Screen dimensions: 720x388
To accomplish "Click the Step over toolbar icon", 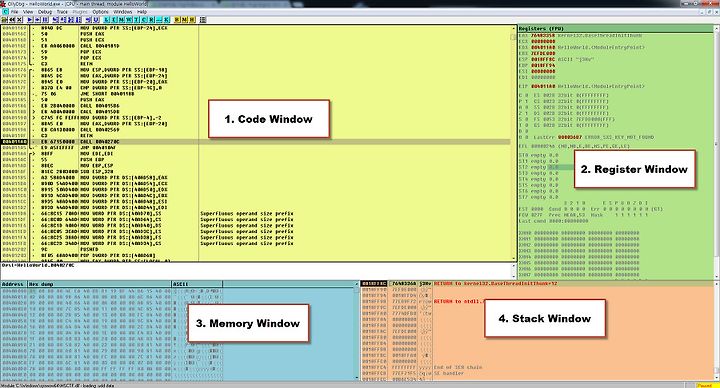I will pos(62,20).
